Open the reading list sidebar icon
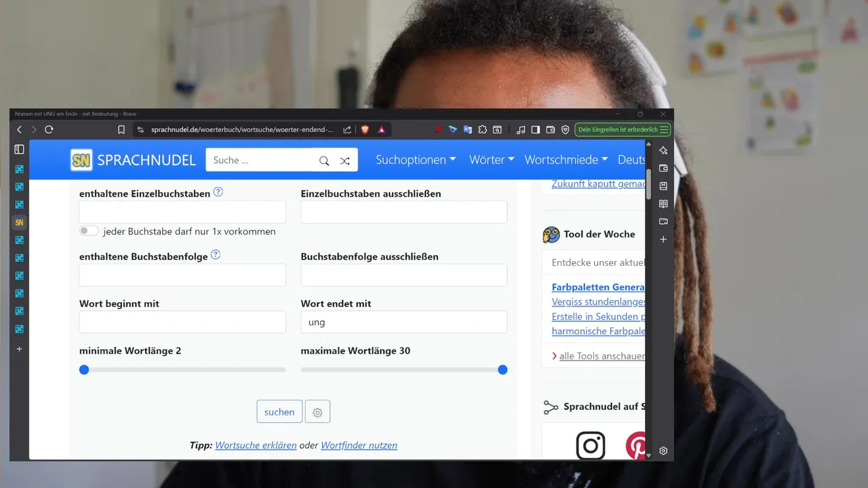Screen dimensions: 868x488 (663, 203)
